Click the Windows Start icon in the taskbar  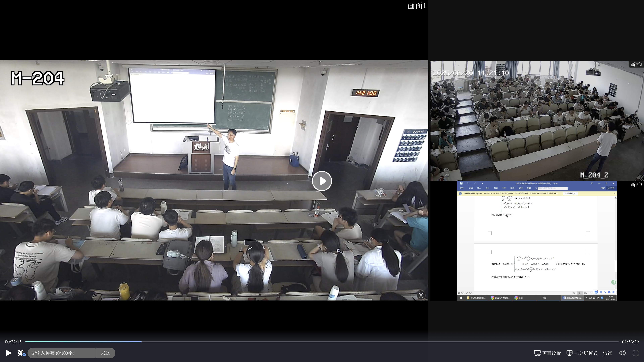point(461,298)
